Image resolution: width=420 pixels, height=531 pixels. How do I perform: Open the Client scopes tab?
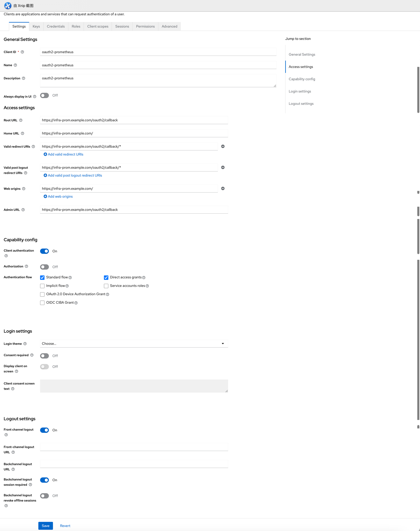pos(98,26)
